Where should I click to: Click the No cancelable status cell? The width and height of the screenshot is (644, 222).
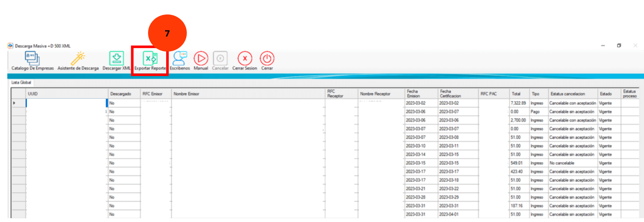(573, 163)
